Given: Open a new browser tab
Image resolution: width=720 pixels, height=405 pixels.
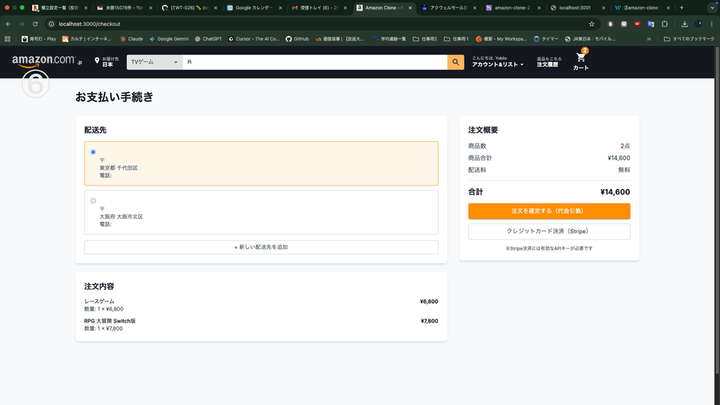Looking at the screenshot, I should [x=681, y=8].
